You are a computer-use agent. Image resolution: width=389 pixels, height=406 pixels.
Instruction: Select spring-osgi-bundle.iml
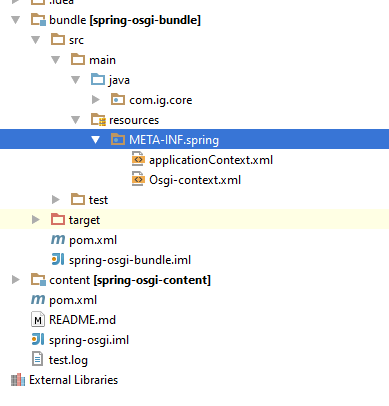pos(130,260)
